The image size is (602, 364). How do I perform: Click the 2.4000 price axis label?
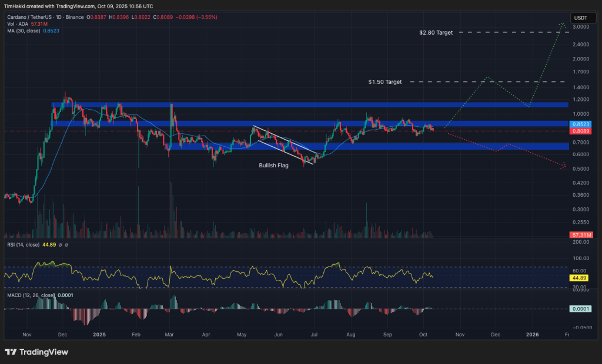pyautogui.click(x=580, y=45)
